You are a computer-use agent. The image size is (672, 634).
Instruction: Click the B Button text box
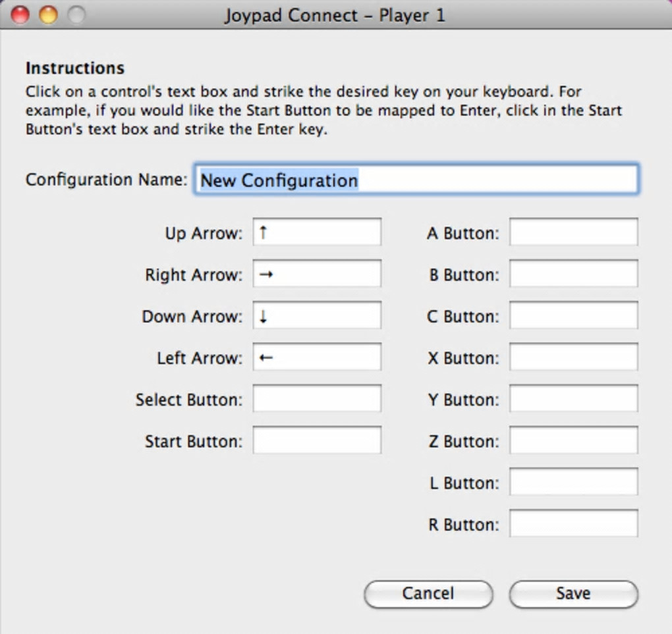(x=573, y=274)
